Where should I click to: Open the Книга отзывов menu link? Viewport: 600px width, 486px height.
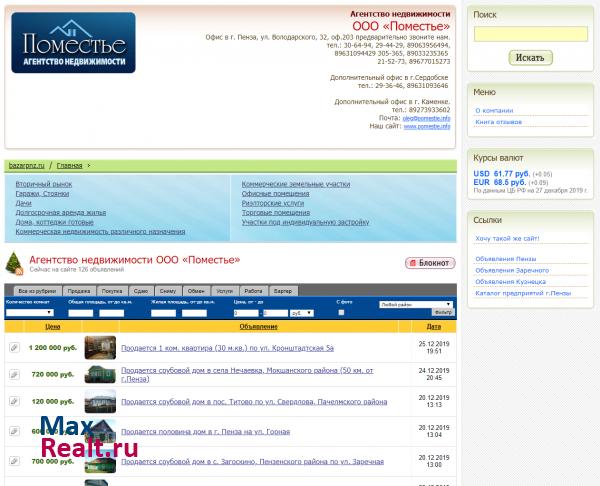[498, 122]
